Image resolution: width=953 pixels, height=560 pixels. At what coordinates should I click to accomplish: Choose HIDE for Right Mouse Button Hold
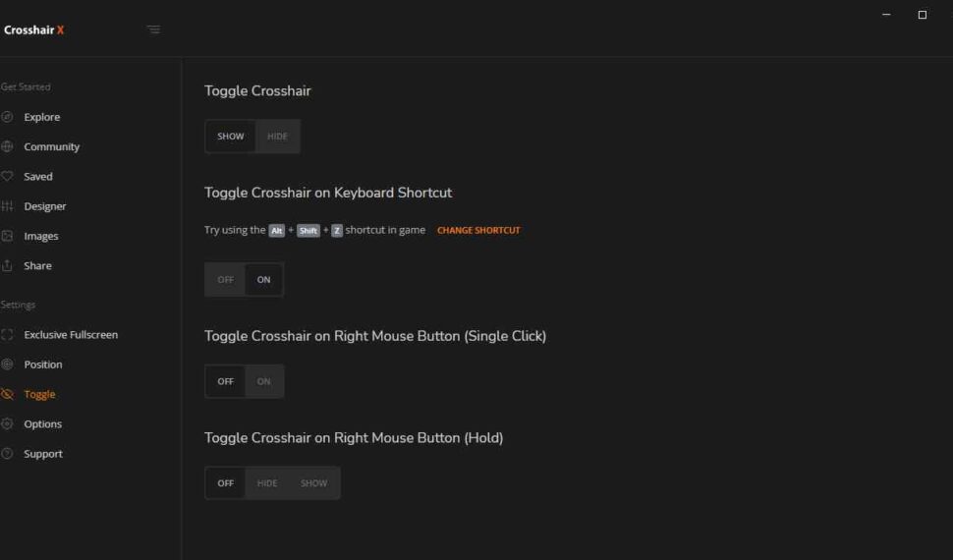point(267,483)
